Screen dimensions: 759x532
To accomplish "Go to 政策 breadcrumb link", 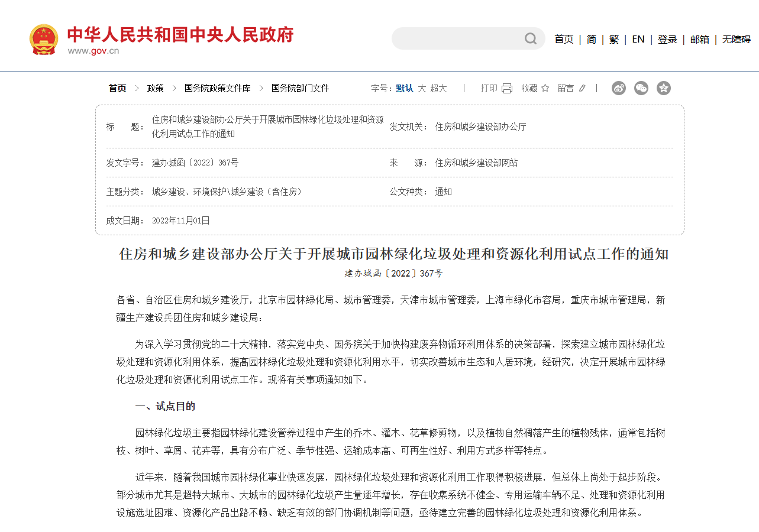I will 156,89.
